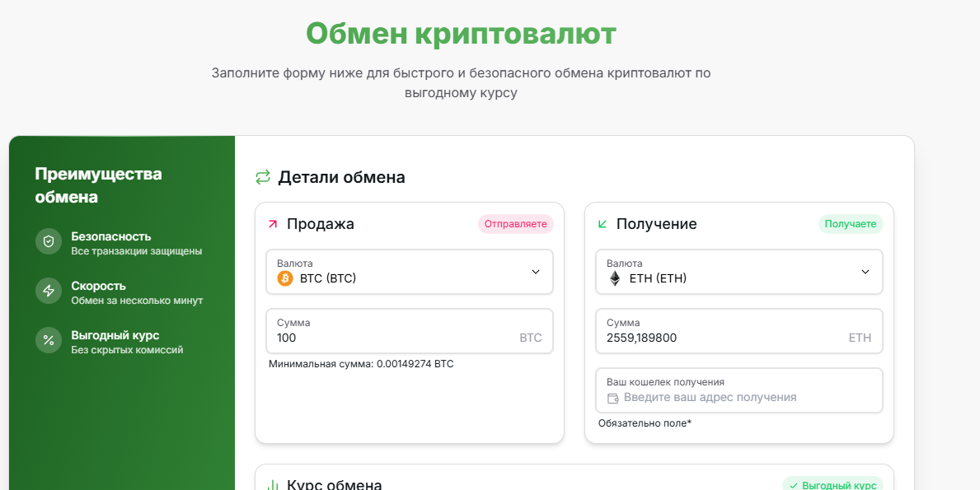Click the shield icon next to Безопасность
The height and width of the screenshot is (490, 980).
48,241
